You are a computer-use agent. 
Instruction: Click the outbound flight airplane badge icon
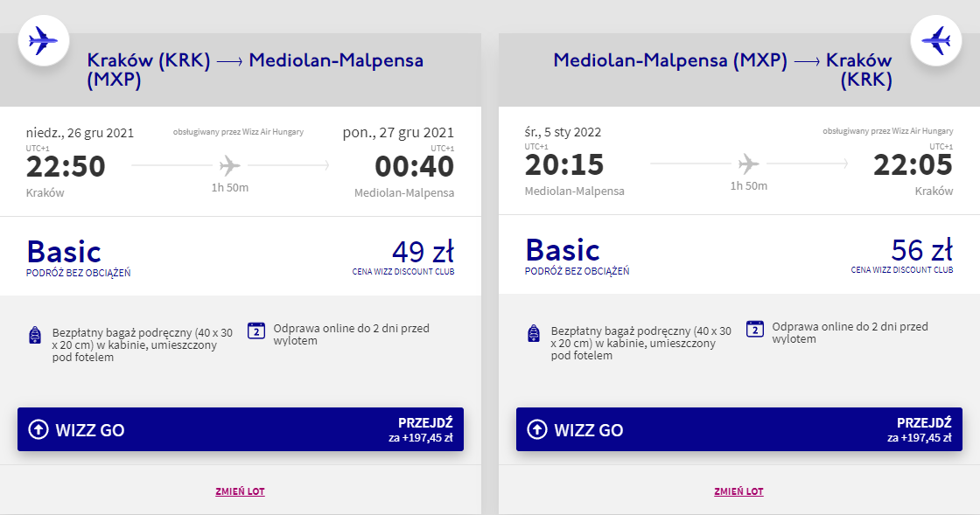point(44,40)
